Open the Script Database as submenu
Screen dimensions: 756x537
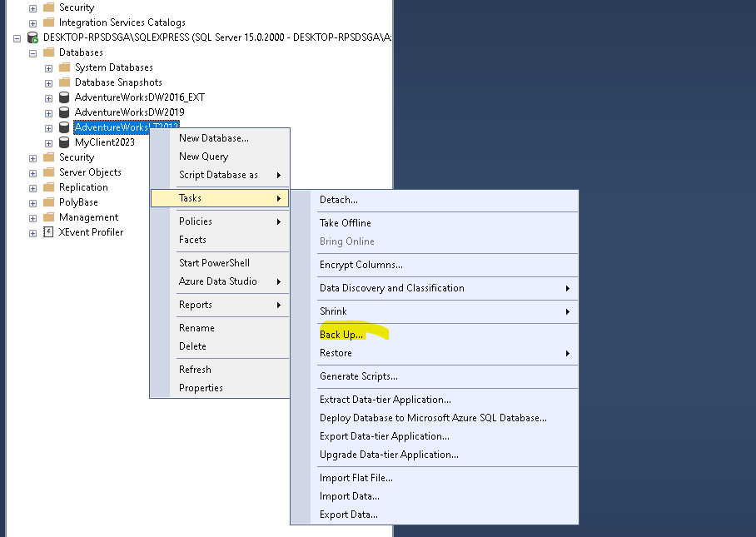coord(220,175)
